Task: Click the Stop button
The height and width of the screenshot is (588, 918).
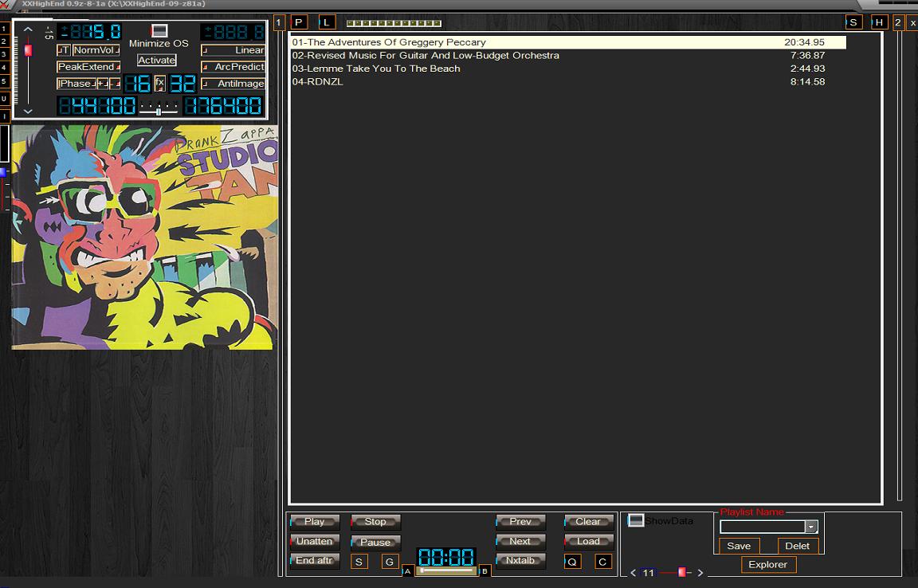Action: pos(375,521)
